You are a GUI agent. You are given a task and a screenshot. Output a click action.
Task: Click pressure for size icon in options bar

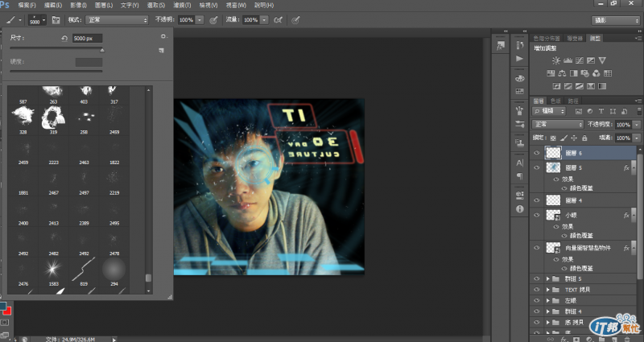click(295, 19)
